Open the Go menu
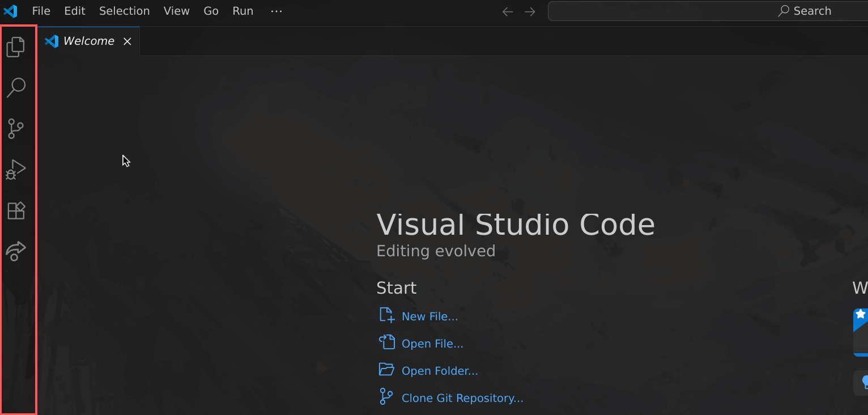 tap(211, 11)
